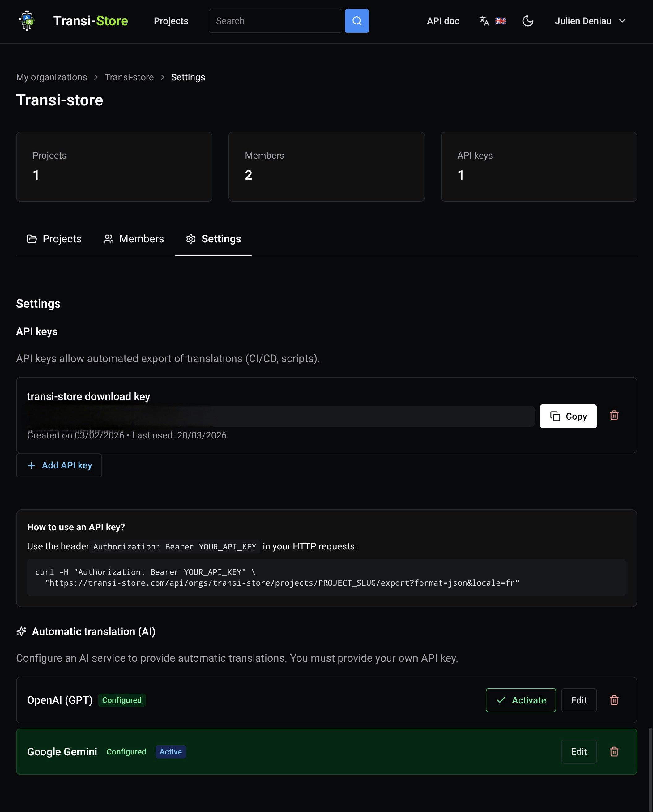Delete the transi-store download key
Image resolution: width=653 pixels, height=812 pixels.
tap(614, 415)
